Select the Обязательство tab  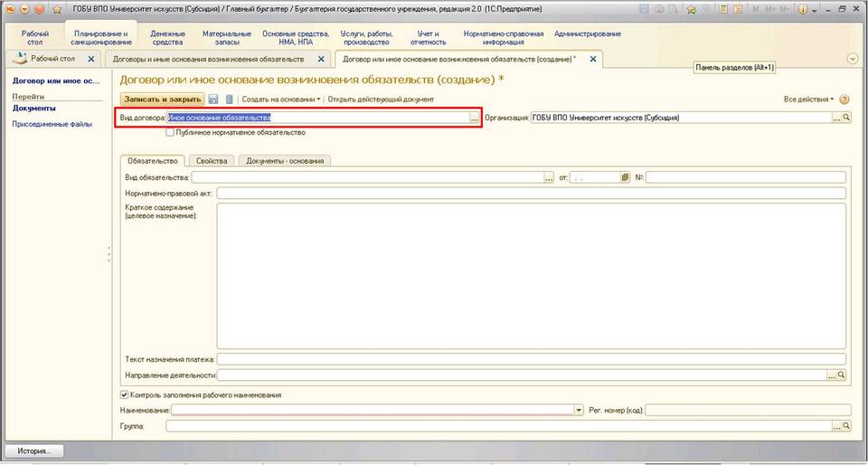[152, 160]
